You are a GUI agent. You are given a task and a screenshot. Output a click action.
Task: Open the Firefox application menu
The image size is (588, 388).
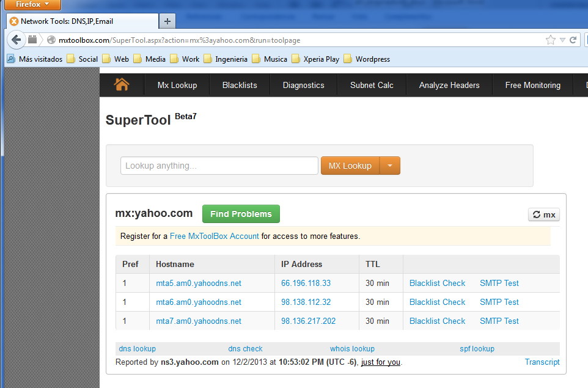click(x=32, y=4)
